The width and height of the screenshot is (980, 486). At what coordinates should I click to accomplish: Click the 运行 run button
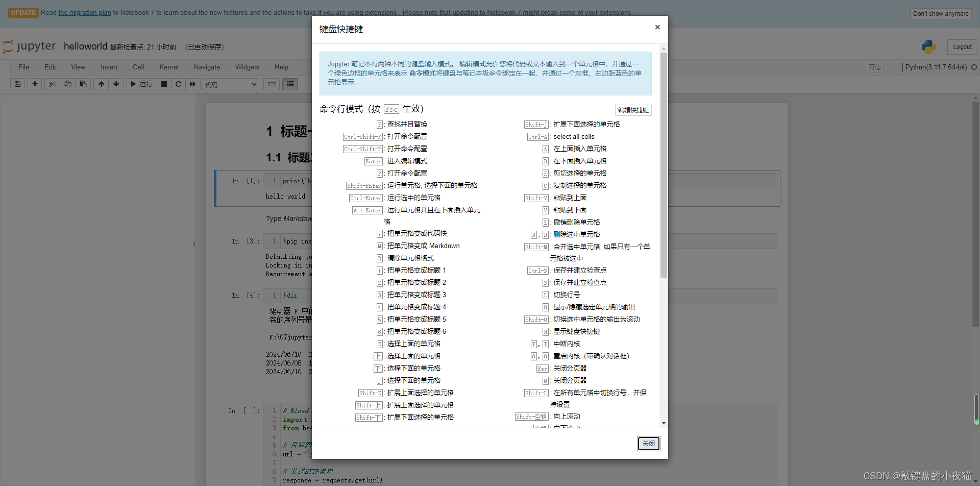141,84
